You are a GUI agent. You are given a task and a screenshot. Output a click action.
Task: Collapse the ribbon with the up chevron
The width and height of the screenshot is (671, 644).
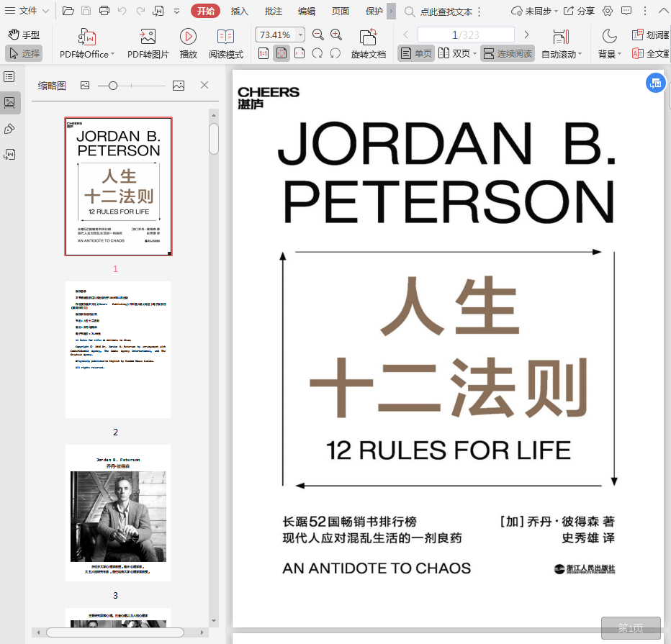662,11
